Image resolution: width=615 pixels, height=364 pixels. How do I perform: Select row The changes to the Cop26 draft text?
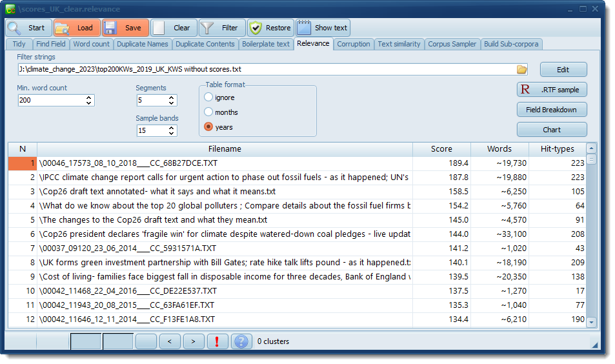coord(297,220)
